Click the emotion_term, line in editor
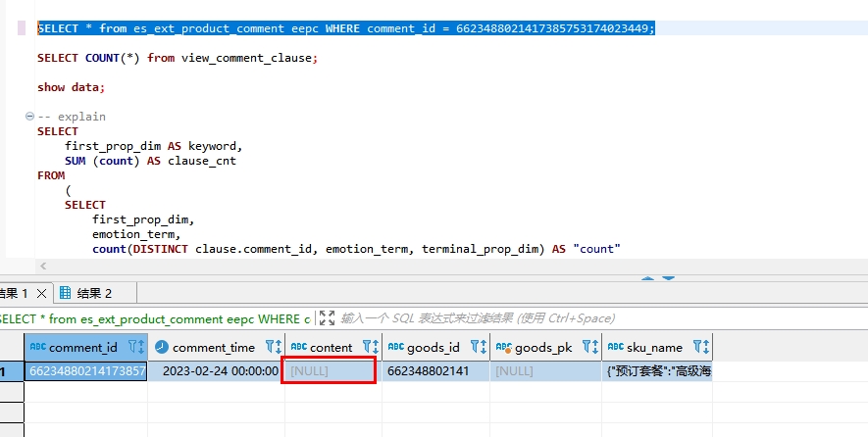This screenshot has height=437, width=868. (136, 234)
